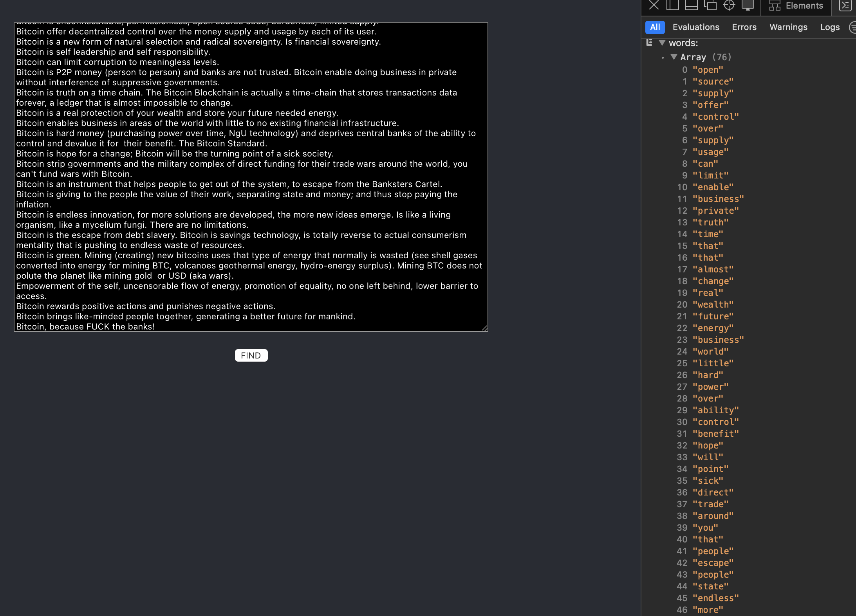This screenshot has width=856, height=616.
Task: Show only Warnings messages
Action: pyautogui.click(x=788, y=27)
